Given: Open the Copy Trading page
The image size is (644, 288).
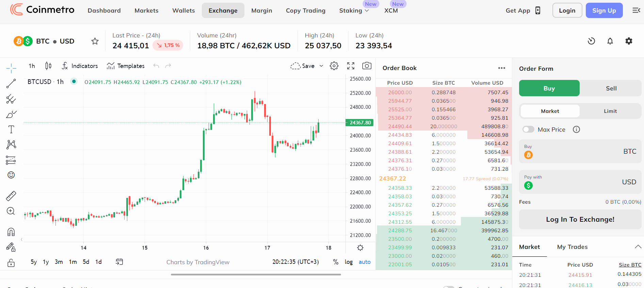Looking at the screenshot, I should click(306, 11).
